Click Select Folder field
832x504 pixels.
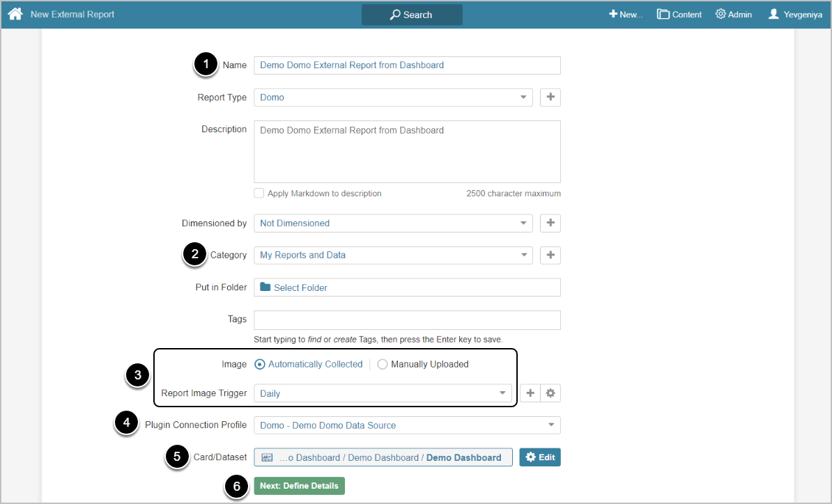click(407, 288)
